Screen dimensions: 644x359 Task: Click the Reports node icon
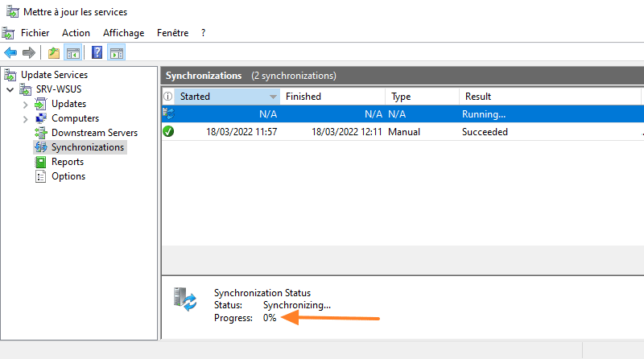[x=41, y=162]
